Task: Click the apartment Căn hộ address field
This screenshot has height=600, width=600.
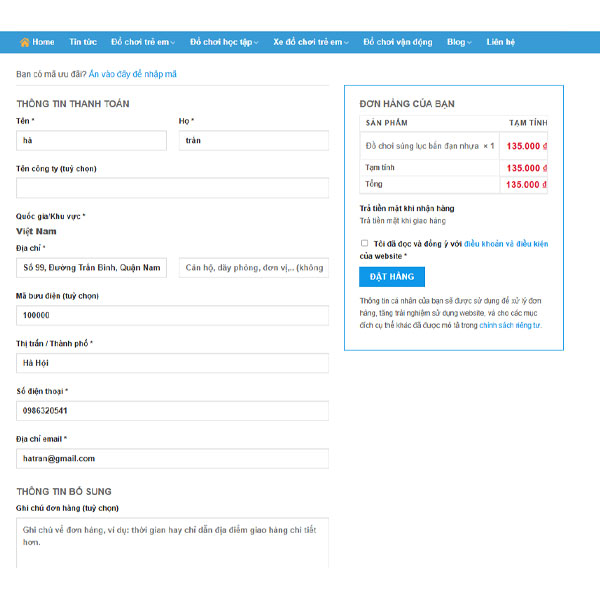Action: [254, 267]
